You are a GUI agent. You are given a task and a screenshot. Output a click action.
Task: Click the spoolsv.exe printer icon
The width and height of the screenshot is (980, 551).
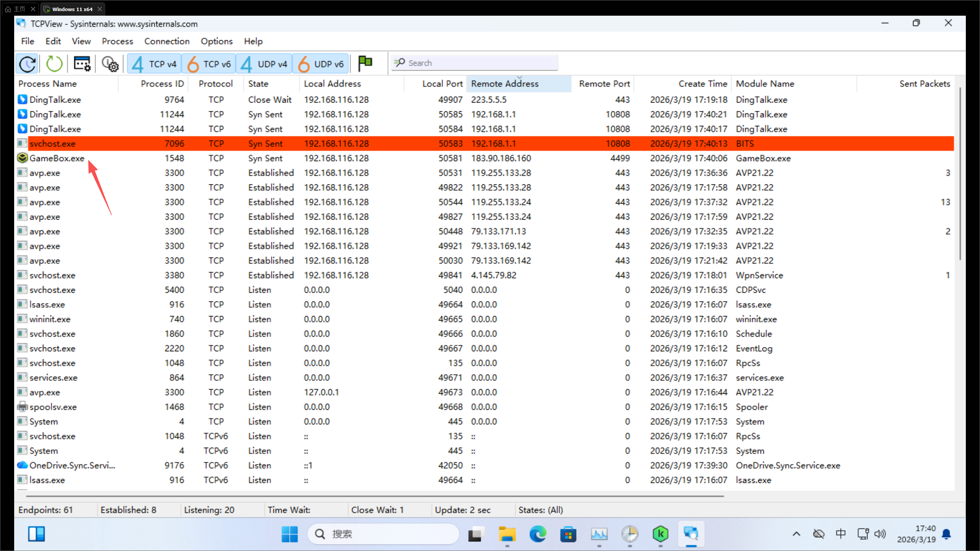pyautogui.click(x=22, y=407)
